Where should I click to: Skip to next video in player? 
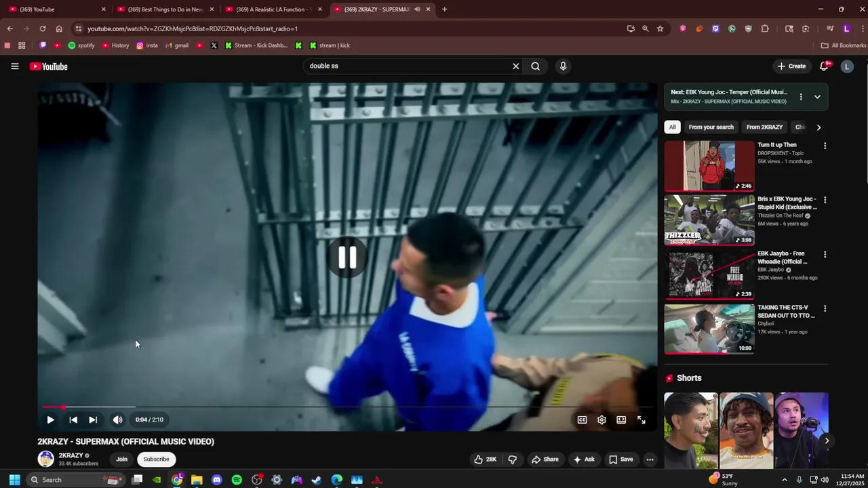93,420
